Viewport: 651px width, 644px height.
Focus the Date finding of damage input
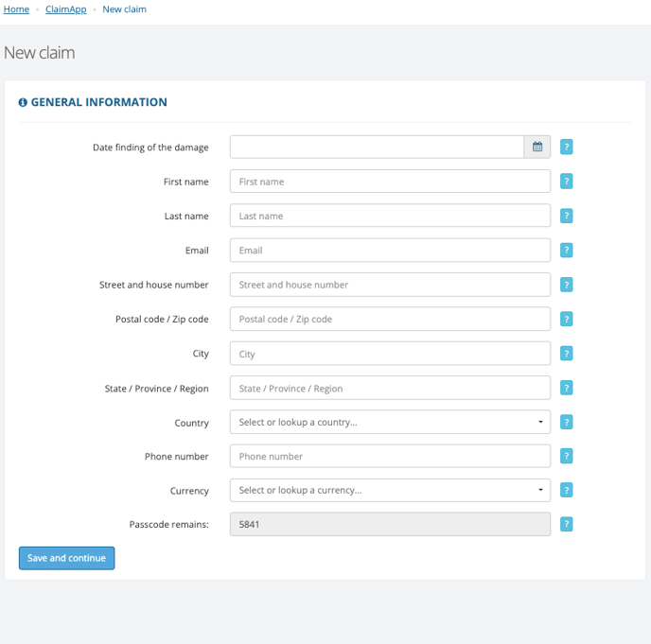pos(377,147)
